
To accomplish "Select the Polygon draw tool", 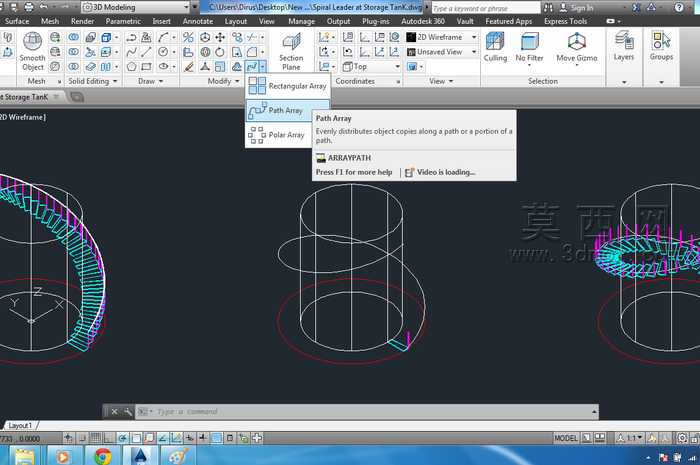I will [131, 67].
